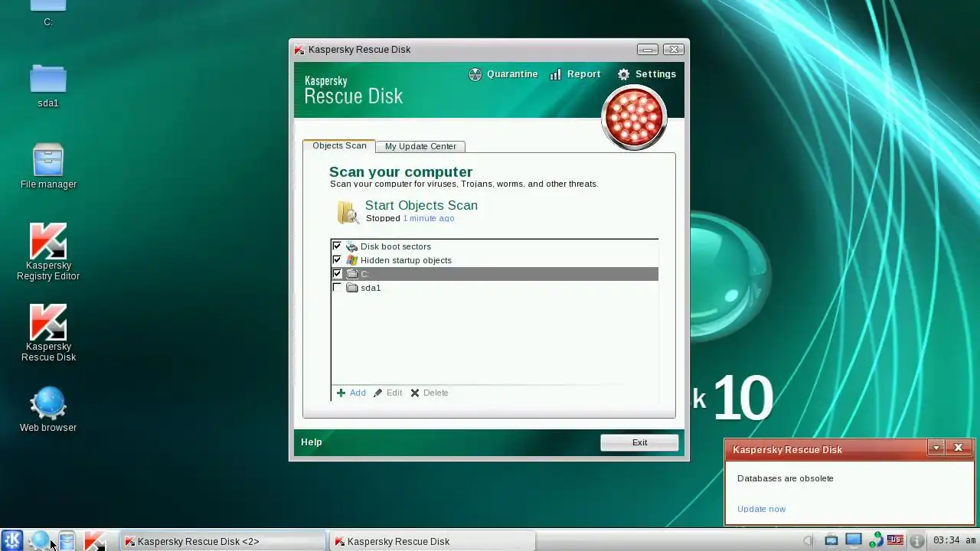This screenshot has height=551, width=980.
Task: Click the blue monitor display tray icon
Action: (854, 540)
